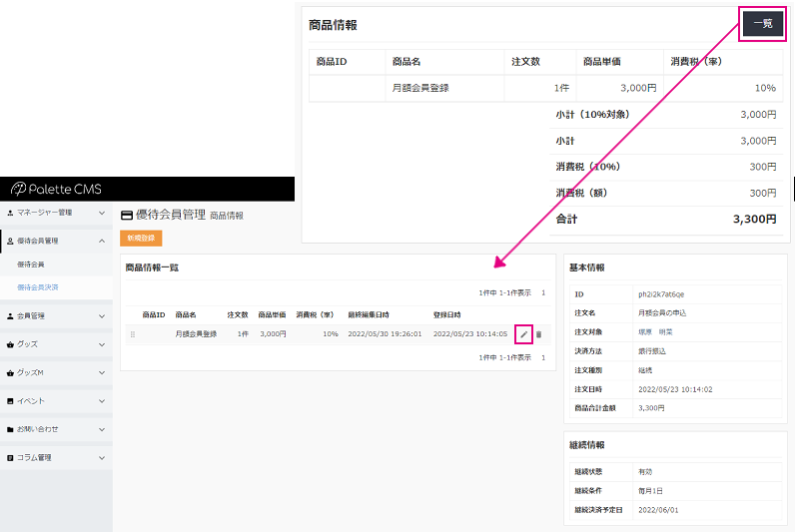Expand the お問い合わせ chevron
The height and width of the screenshot is (532, 795).
click(x=102, y=429)
